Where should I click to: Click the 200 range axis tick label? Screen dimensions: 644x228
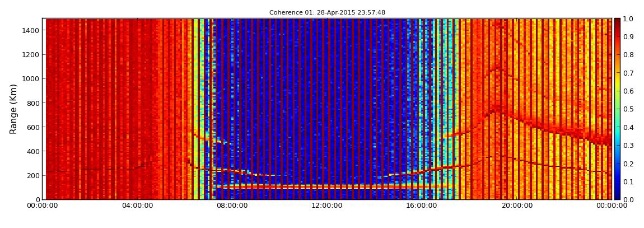point(33,176)
